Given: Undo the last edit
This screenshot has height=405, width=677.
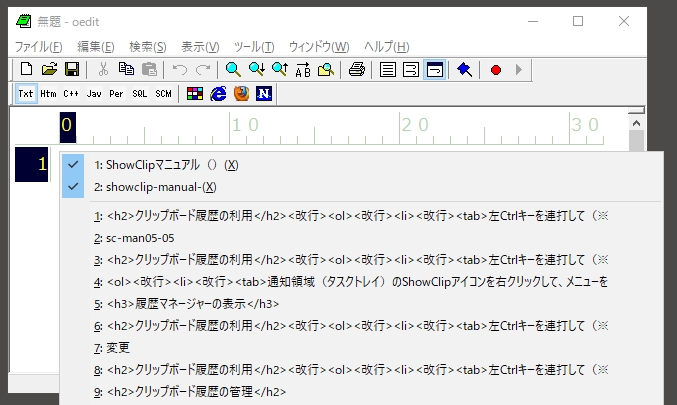Looking at the screenshot, I should 180,69.
